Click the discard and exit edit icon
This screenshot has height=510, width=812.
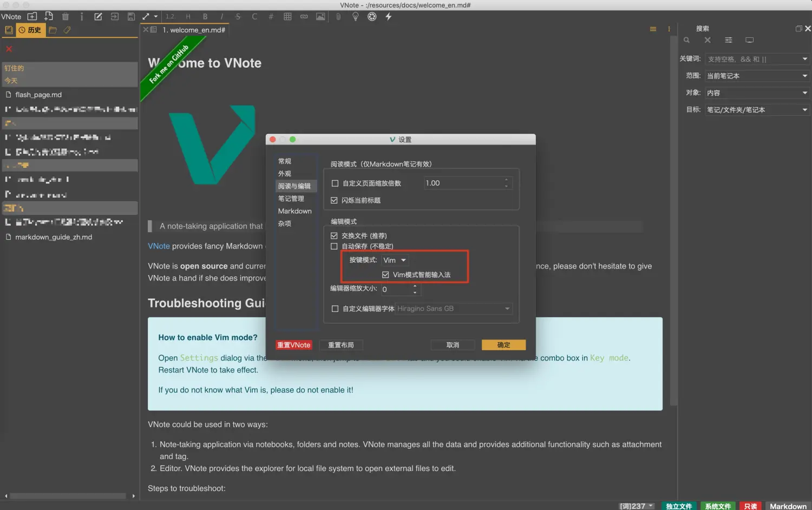point(115,17)
